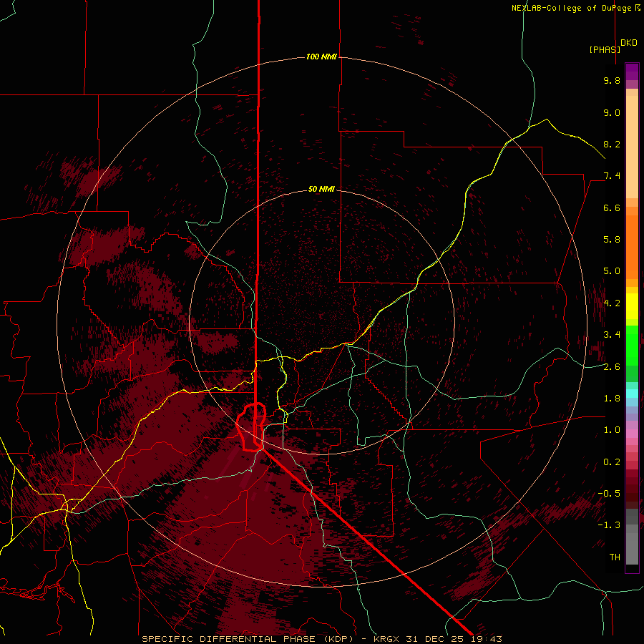This screenshot has width=644, height=644.
Task: Click the 2.6 value on color scale
Action: coord(612,367)
